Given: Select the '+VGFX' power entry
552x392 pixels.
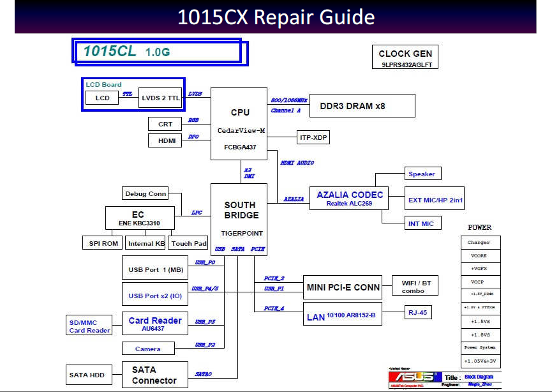Looking at the screenshot, I should [481, 269].
